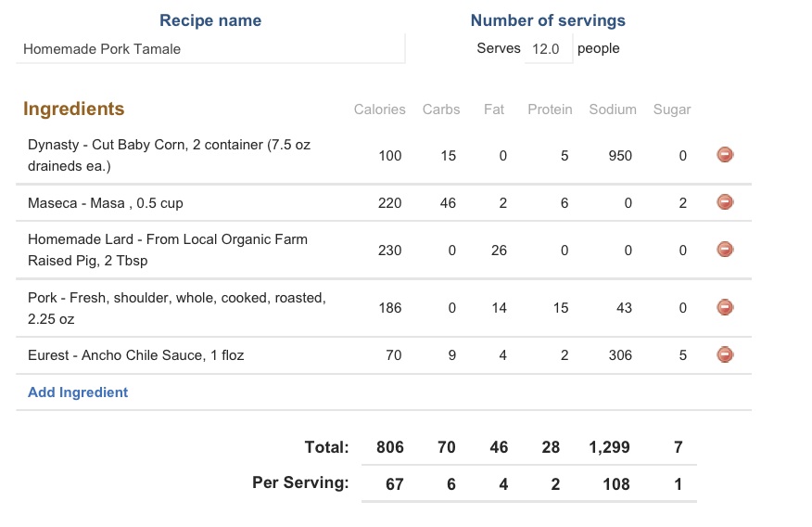Click the per serving calories value 67

(x=395, y=483)
